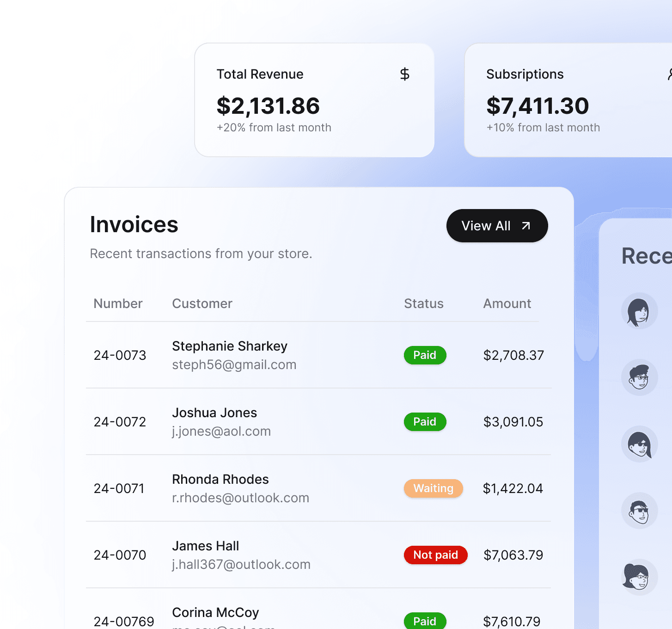Click the dollar sign icon in Total Revenue
This screenshot has width=672, height=629.
[x=404, y=74]
